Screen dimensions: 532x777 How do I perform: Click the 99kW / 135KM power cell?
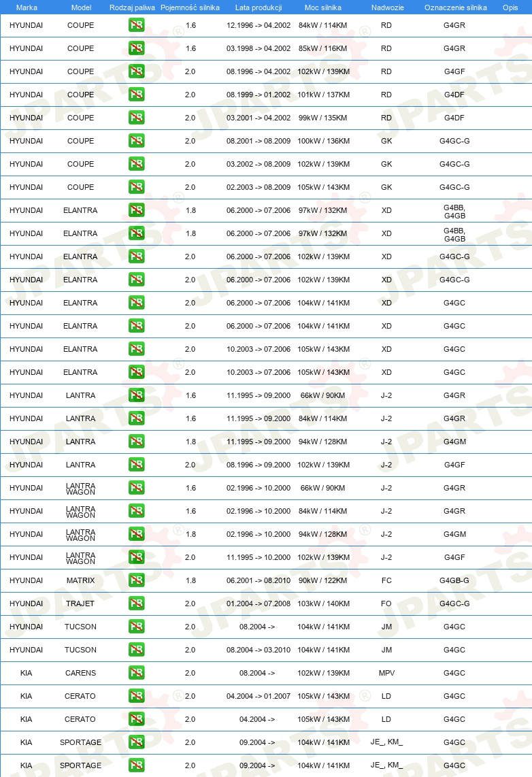(323, 118)
